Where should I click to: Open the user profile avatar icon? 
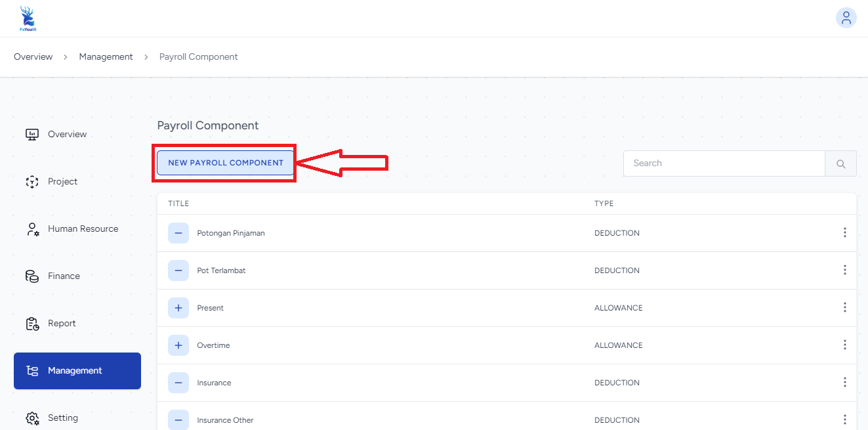coord(846,18)
